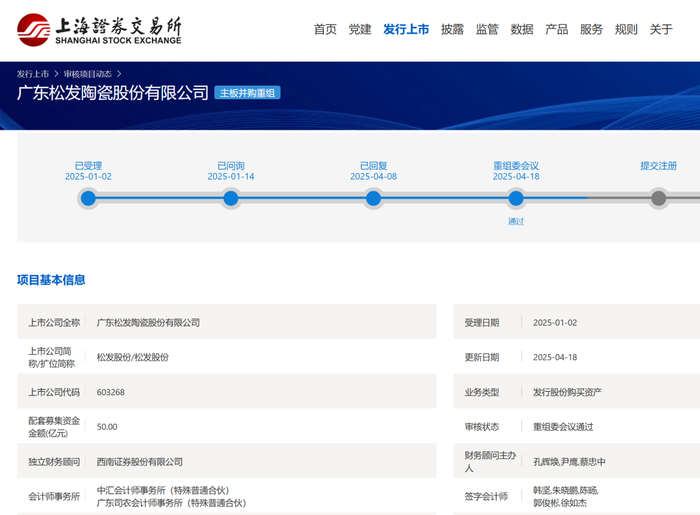
Task: Click the 项目基本信息 section heading
Action: coord(51,280)
